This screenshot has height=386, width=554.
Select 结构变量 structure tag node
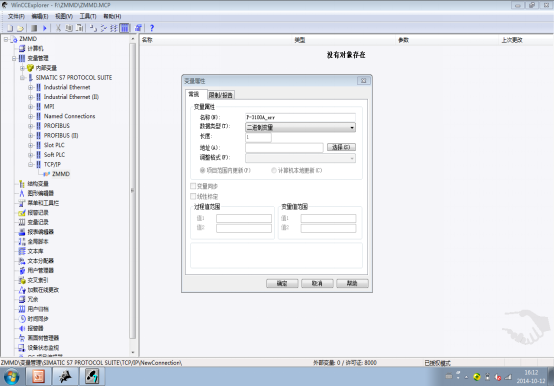tap(38, 184)
